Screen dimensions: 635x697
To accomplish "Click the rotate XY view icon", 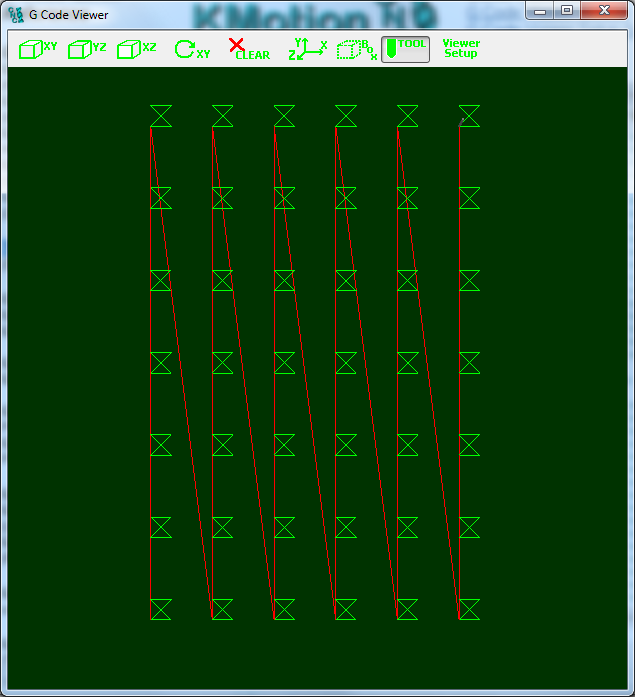I will coord(192,49).
